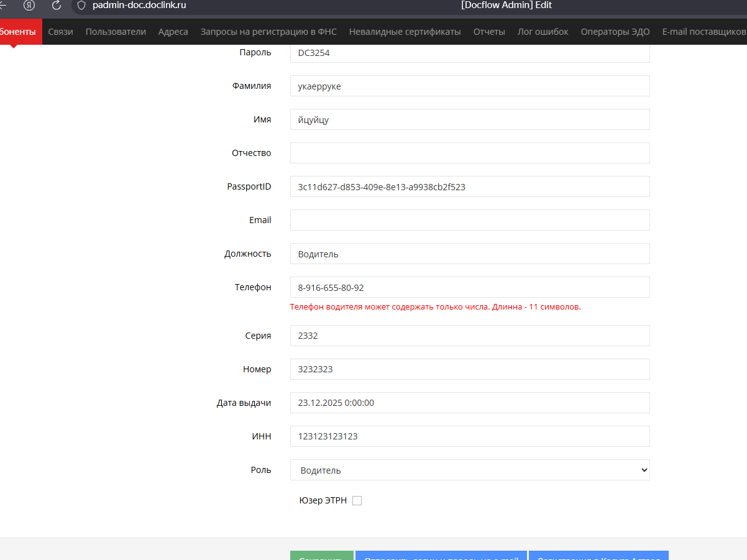Click the padmin-doc.doclink.ru address text
This screenshot has width=747, height=560.
139,5
